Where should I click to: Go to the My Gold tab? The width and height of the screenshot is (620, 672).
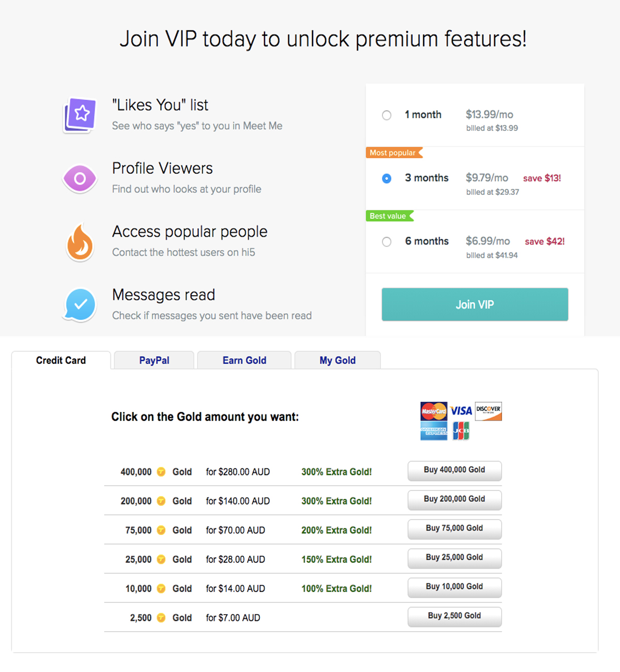coord(337,360)
